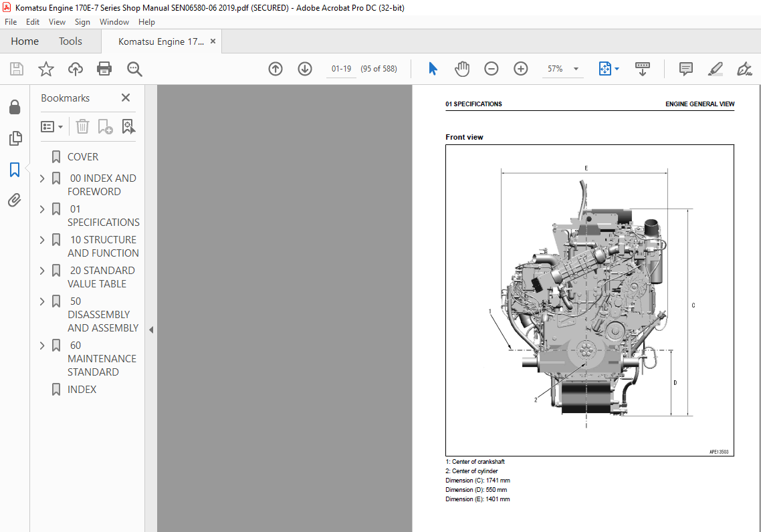Collapse the navigation pane arrow
The height and width of the screenshot is (532, 761).
151,329
